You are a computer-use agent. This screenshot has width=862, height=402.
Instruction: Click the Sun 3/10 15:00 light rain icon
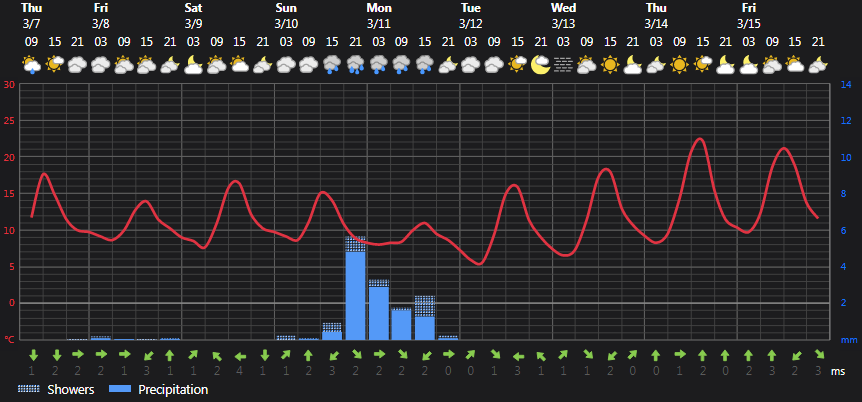point(332,65)
